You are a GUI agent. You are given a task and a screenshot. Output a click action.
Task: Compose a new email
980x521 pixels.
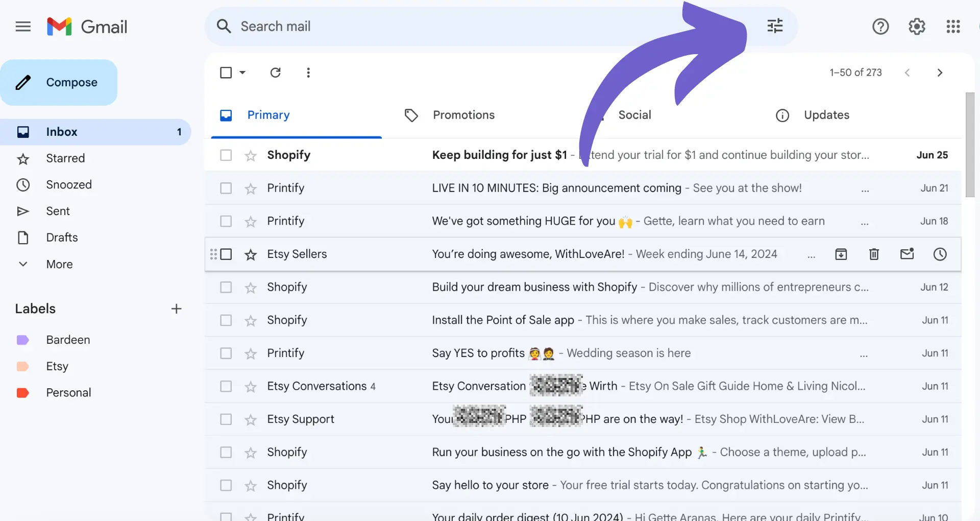pos(59,82)
